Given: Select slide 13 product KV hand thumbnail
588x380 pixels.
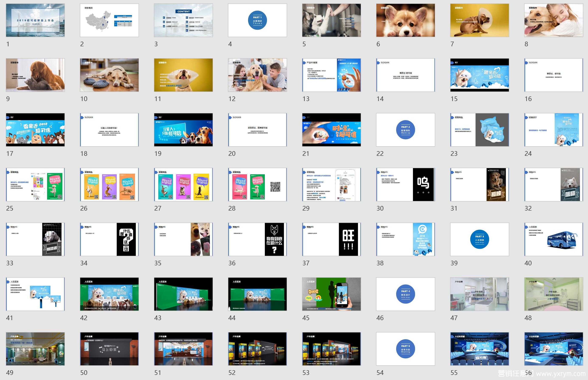Looking at the screenshot, I should click(x=331, y=75).
